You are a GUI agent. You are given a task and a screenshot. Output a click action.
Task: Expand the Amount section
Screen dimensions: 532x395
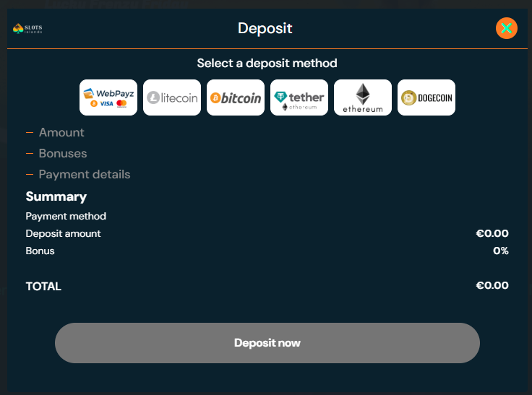click(61, 132)
